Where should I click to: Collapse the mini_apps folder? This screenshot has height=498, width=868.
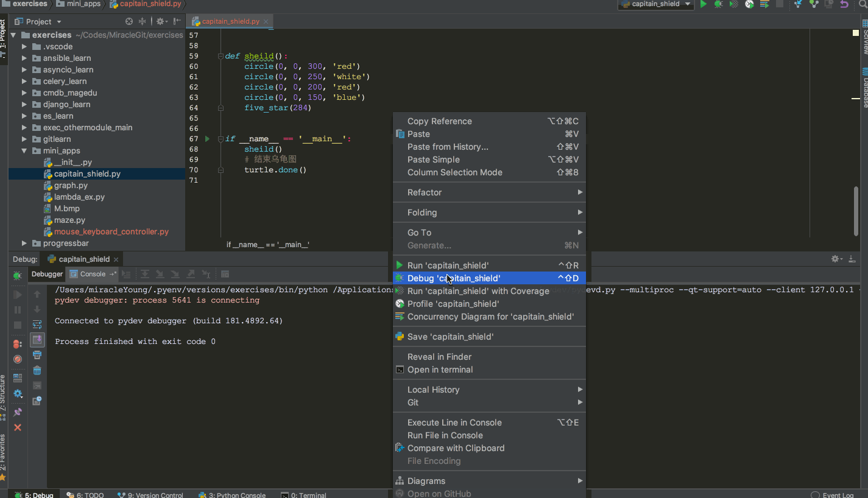click(24, 151)
